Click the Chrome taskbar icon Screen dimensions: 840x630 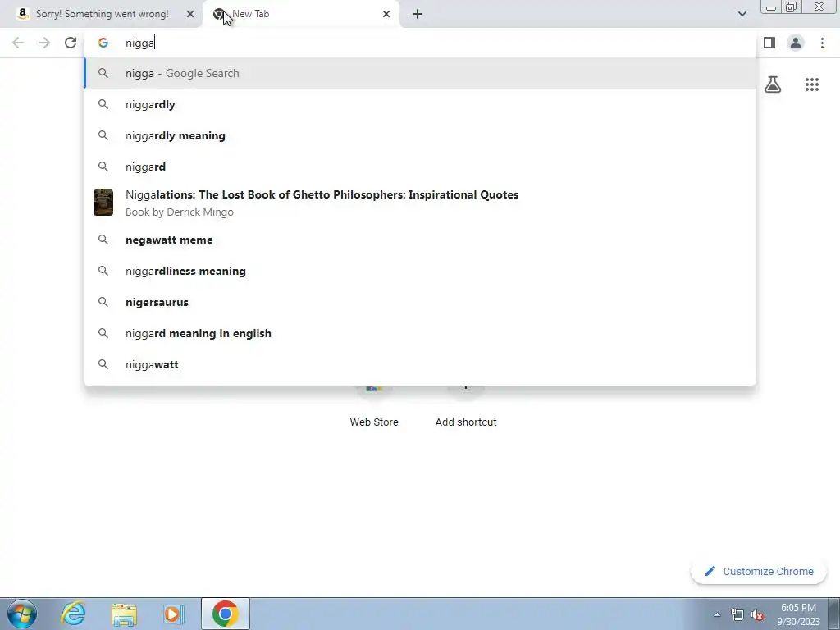(225, 614)
